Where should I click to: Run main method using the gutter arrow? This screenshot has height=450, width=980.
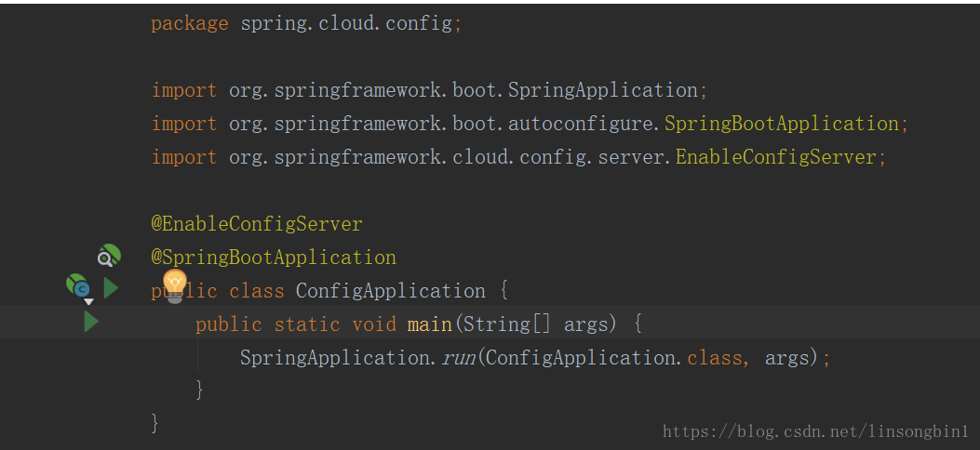(91, 322)
